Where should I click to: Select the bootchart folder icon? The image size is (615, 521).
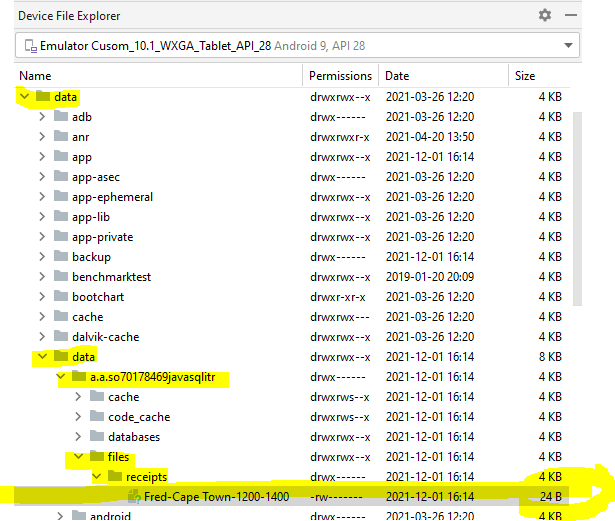61,296
